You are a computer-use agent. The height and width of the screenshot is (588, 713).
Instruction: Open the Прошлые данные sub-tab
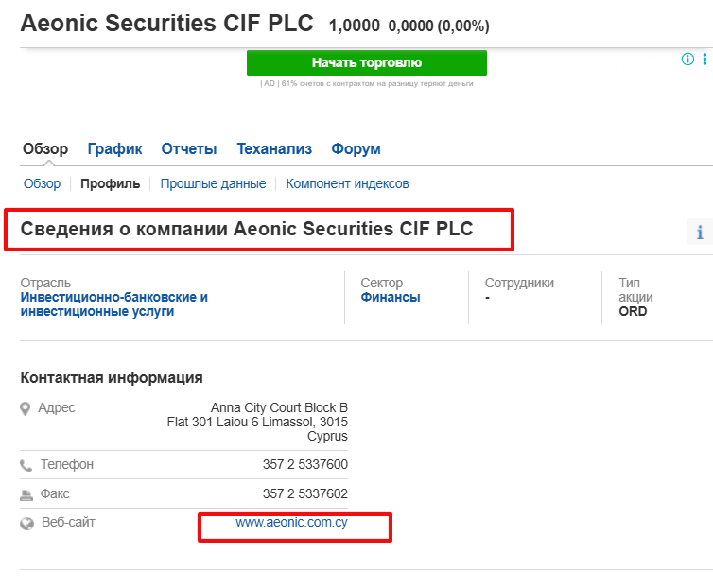click(x=213, y=184)
